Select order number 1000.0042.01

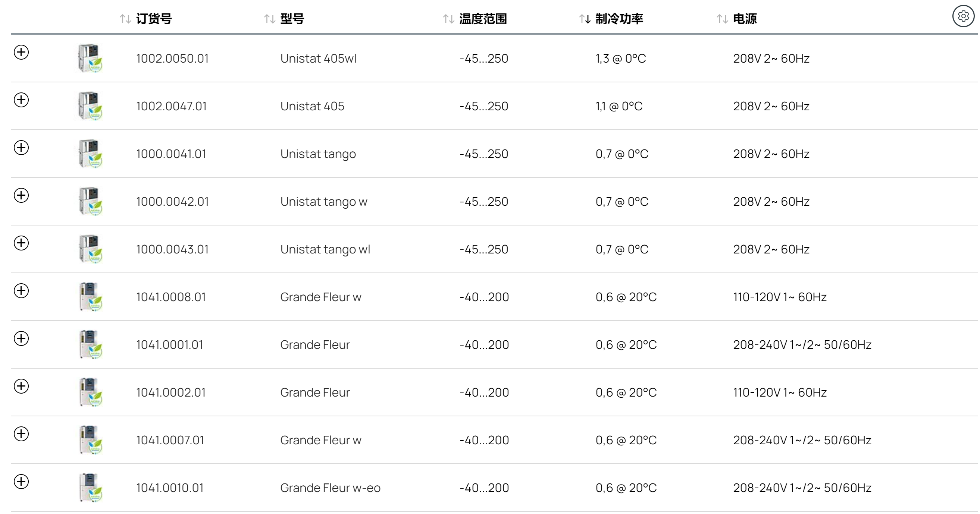tap(172, 202)
